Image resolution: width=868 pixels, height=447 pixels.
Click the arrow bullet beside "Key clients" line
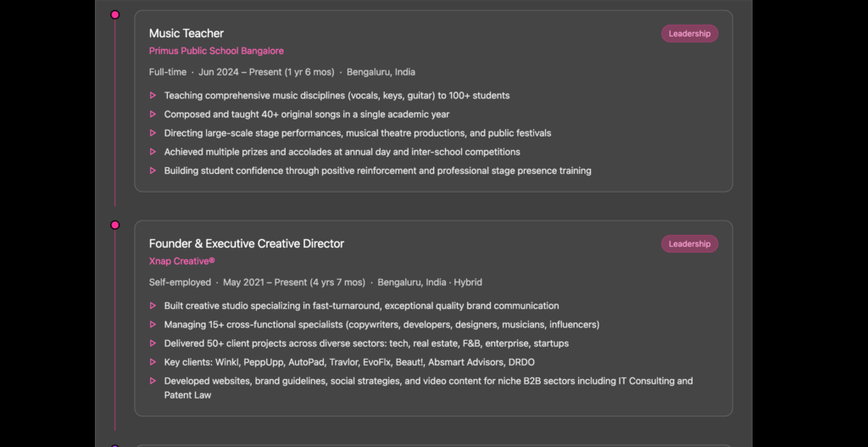pos(153,362)
